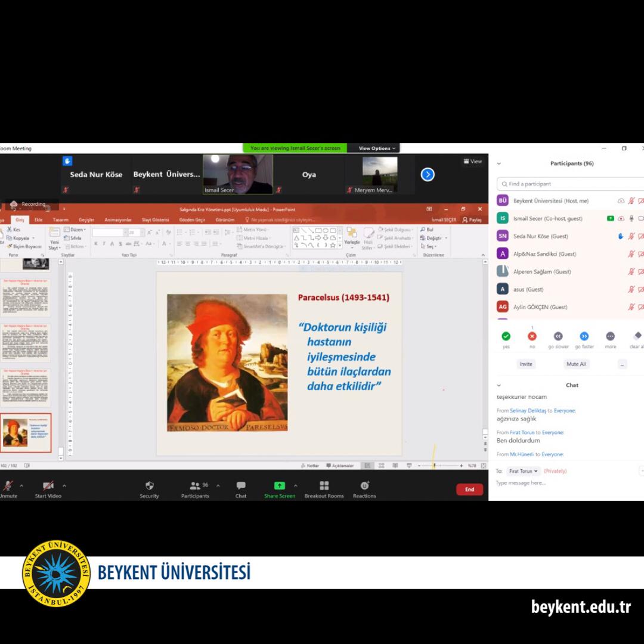The height and width of the screenshot is (644, 644).
Task: Open the Tasarım ribbon tab
Action: click(60, 219)
